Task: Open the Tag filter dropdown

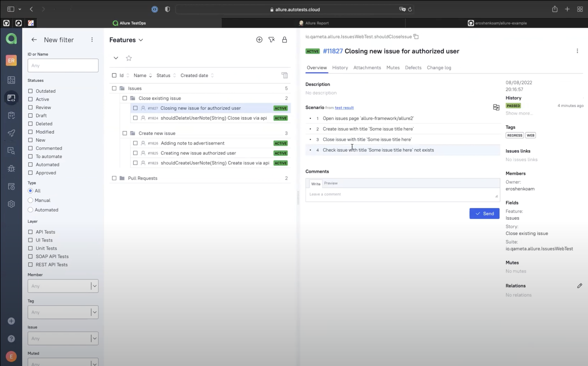Action: click(63, 312)
